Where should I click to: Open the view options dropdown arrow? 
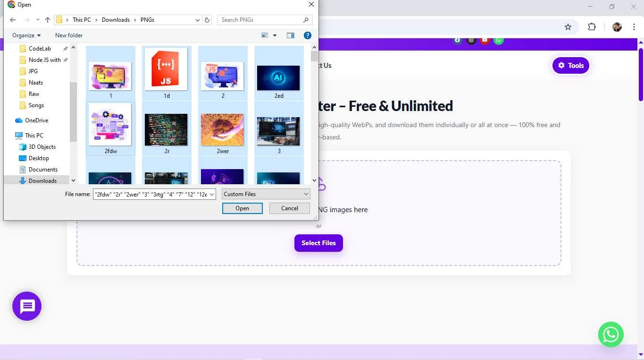pyautogui.click(x=275, y=35)
